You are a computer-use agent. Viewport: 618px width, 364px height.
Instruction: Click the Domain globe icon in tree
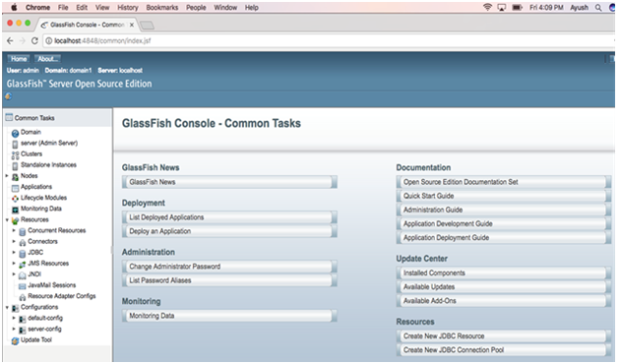(x=15, y=133)
